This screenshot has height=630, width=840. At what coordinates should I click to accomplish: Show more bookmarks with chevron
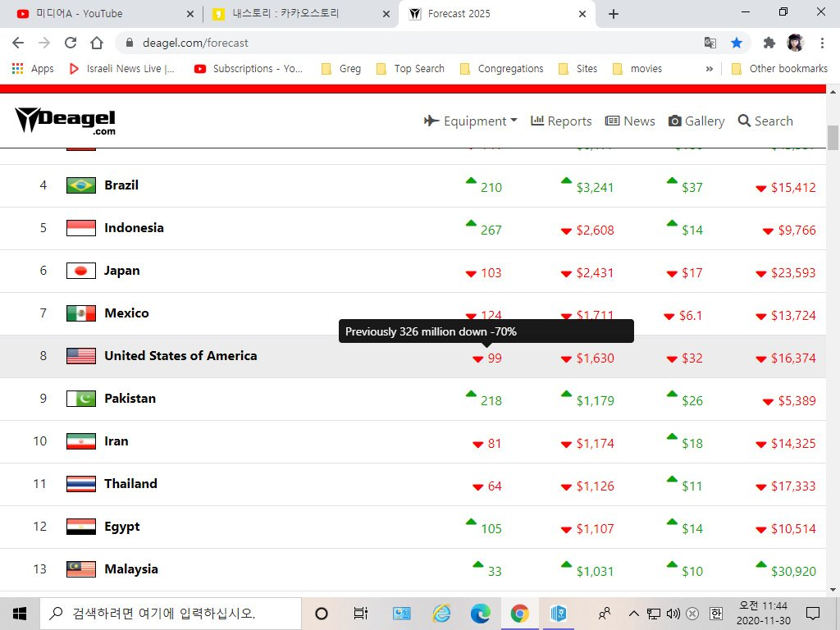click(709, 69)
